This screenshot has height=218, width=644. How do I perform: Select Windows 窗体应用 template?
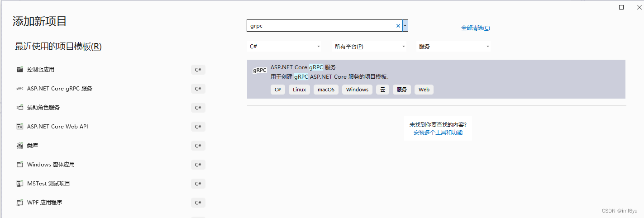coord(110,165)
